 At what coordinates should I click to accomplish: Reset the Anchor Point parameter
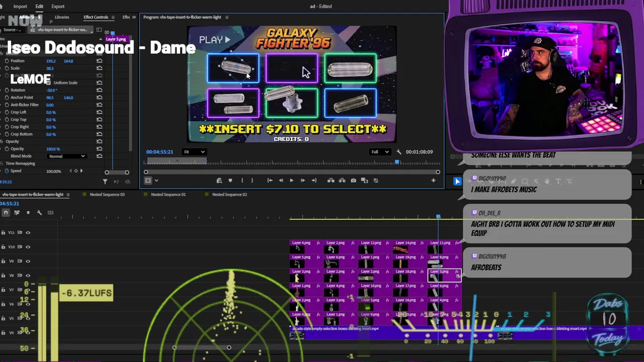coord(100,98)
